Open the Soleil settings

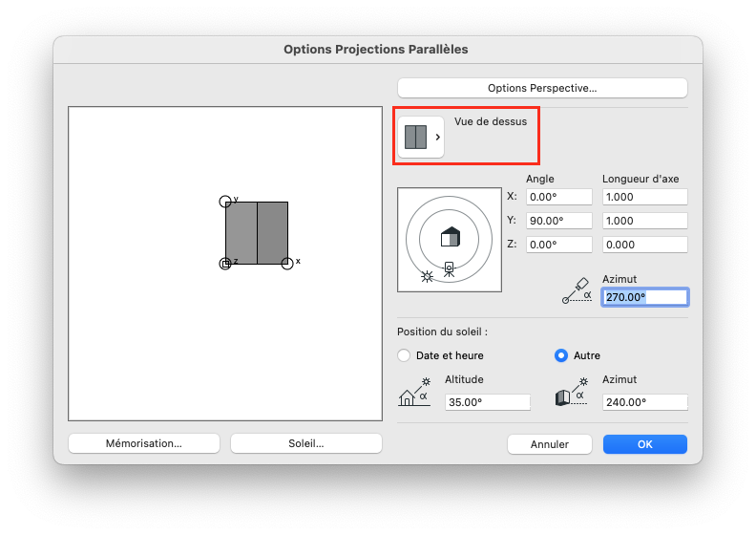click(x=306, y=444)
